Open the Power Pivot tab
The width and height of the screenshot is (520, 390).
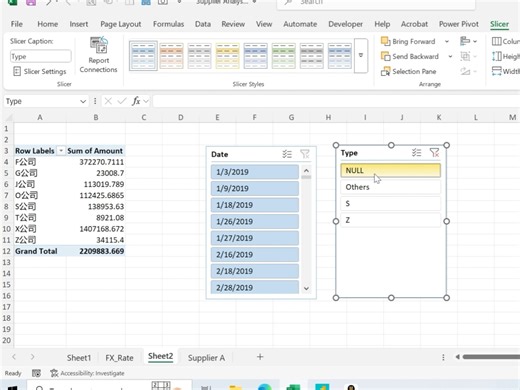pos(459,24)
